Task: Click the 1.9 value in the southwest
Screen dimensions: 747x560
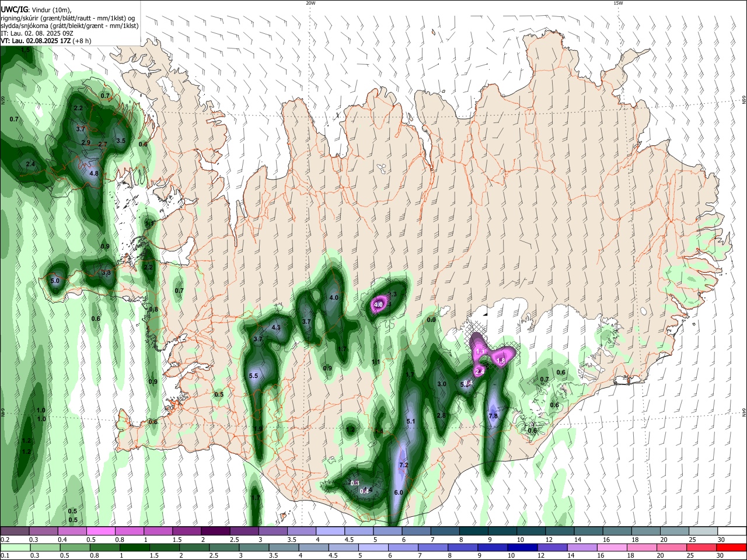Action: click(258, 428)
